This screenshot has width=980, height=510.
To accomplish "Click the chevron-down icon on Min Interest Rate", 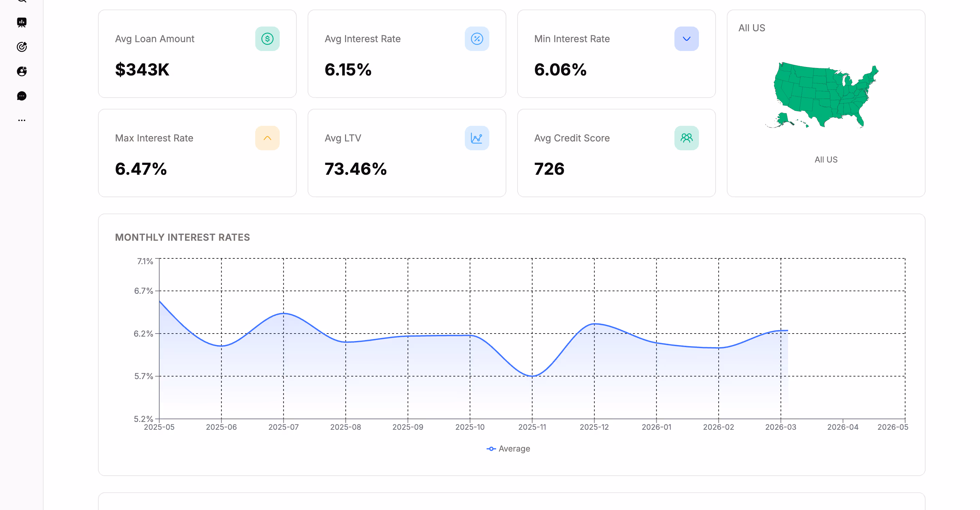I will pos(686,39).
